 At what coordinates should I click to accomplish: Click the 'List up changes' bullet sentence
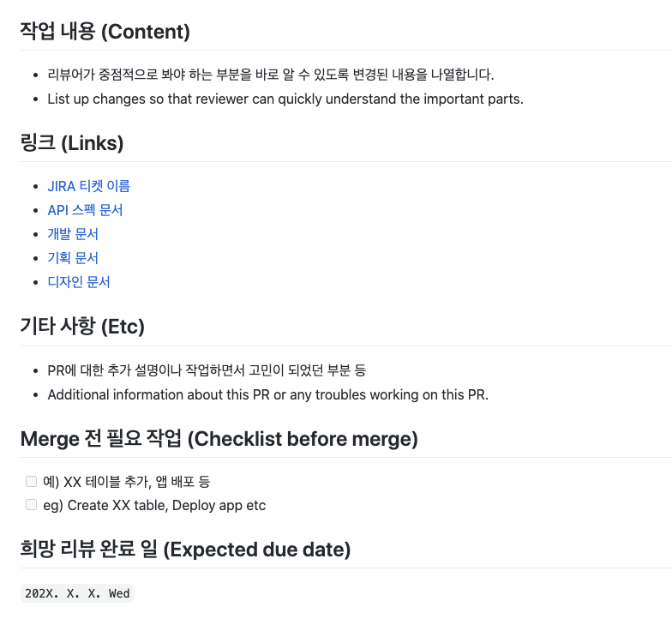[x=285, y=99]
